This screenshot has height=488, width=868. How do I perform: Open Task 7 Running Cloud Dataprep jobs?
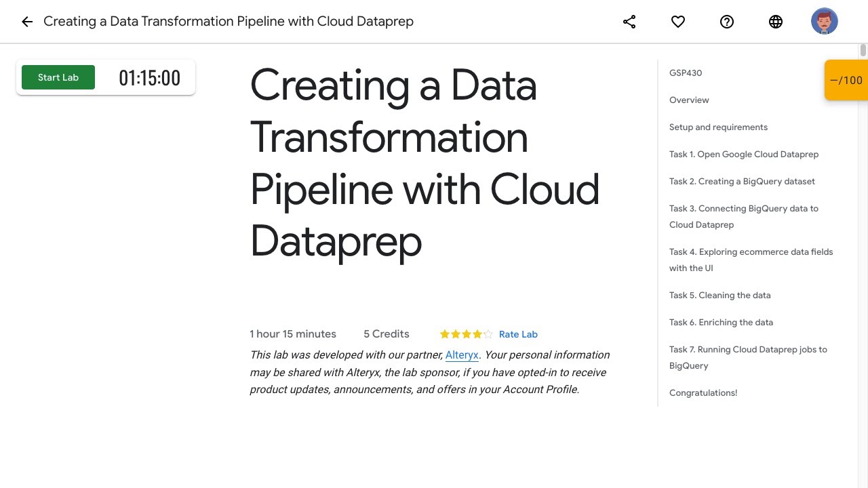748,357
